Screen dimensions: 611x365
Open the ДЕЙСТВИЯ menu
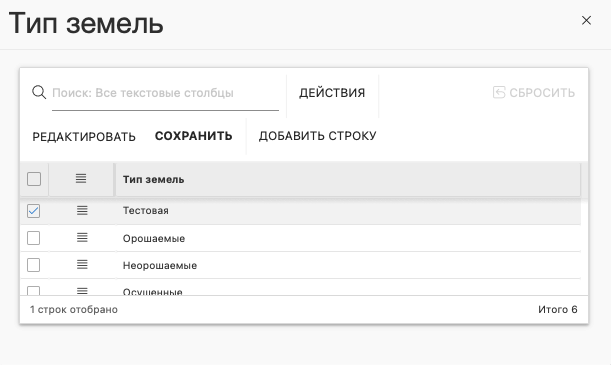(x=332, y=93)
